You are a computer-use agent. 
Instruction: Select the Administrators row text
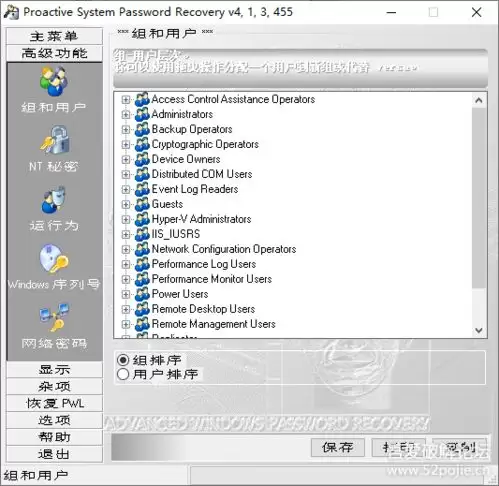coord(182,114)
